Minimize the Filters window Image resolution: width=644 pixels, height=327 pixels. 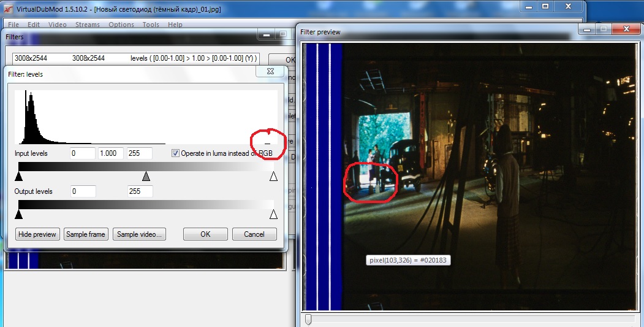266,34
